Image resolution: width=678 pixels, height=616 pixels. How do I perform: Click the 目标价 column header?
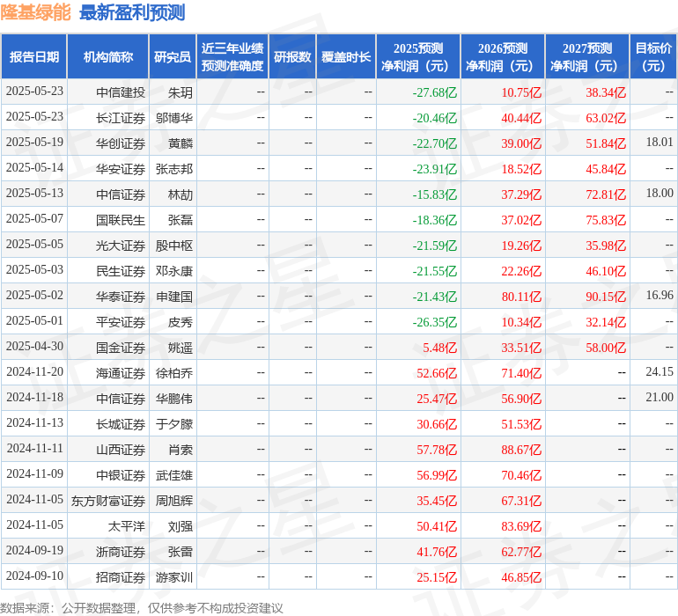[x=653, y=57]
